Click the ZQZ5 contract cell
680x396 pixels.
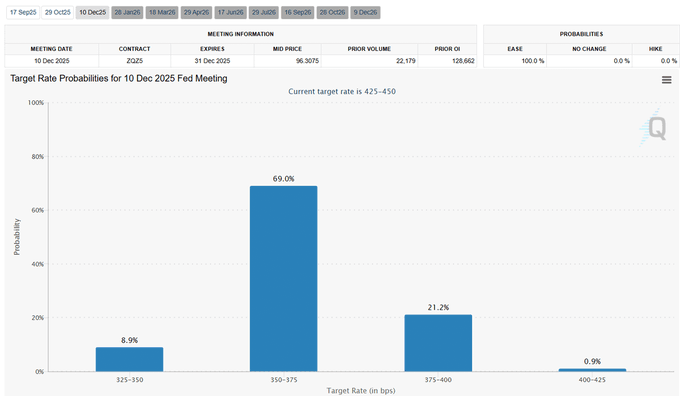click(x=134, y=61)
